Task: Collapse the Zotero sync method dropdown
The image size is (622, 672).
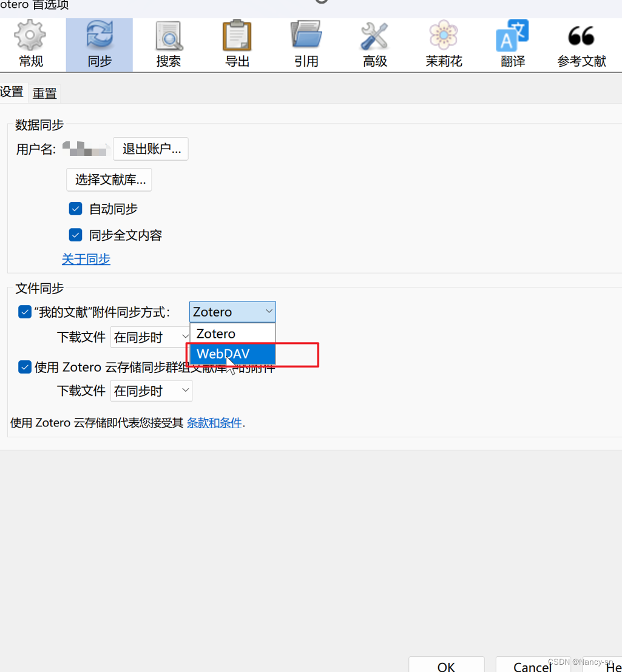Action: point(232,312)
